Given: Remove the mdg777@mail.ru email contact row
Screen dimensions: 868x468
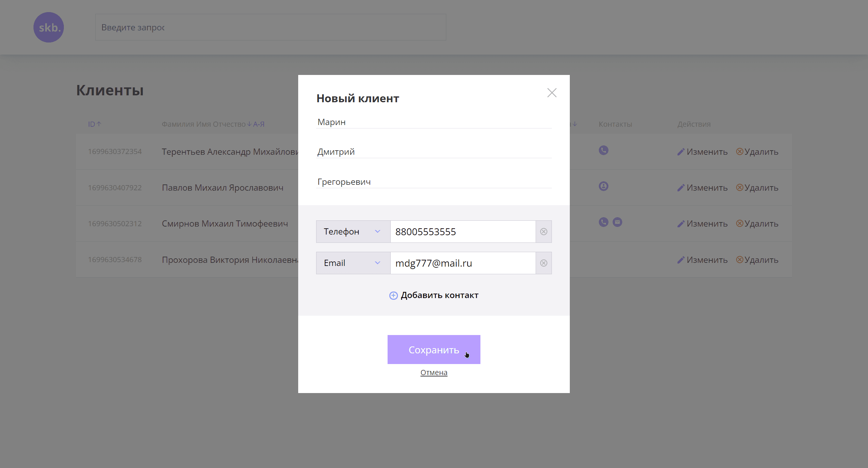Looking at the screenshot, I should click(544, 263).
